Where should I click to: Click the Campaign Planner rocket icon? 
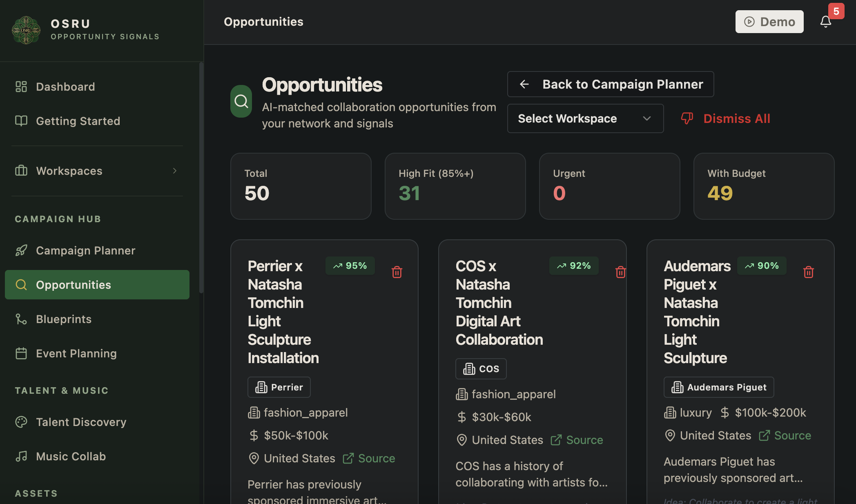click(21, 250)
